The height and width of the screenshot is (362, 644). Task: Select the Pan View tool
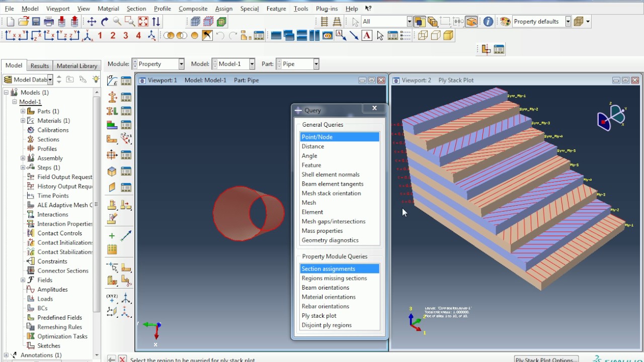tap(92, 22)
